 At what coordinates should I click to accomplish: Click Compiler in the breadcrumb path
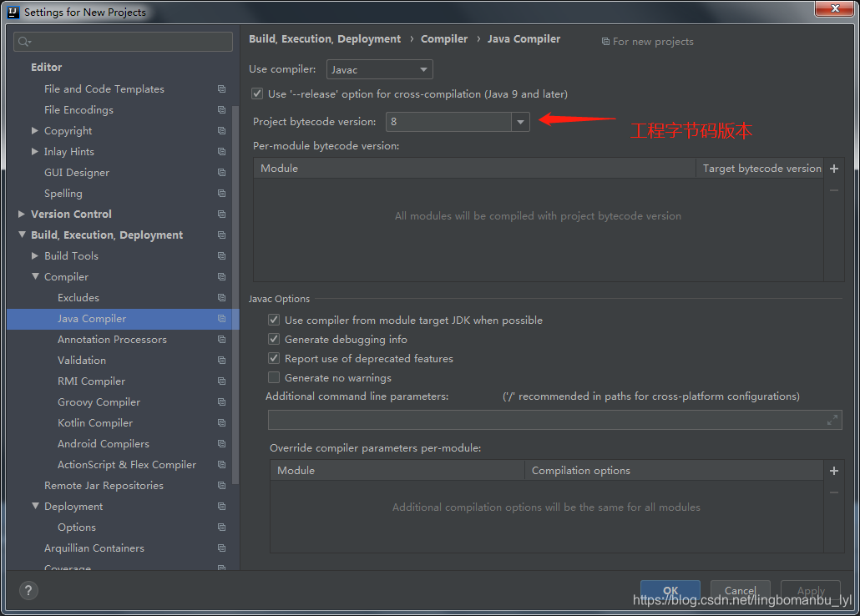[444, 38]
